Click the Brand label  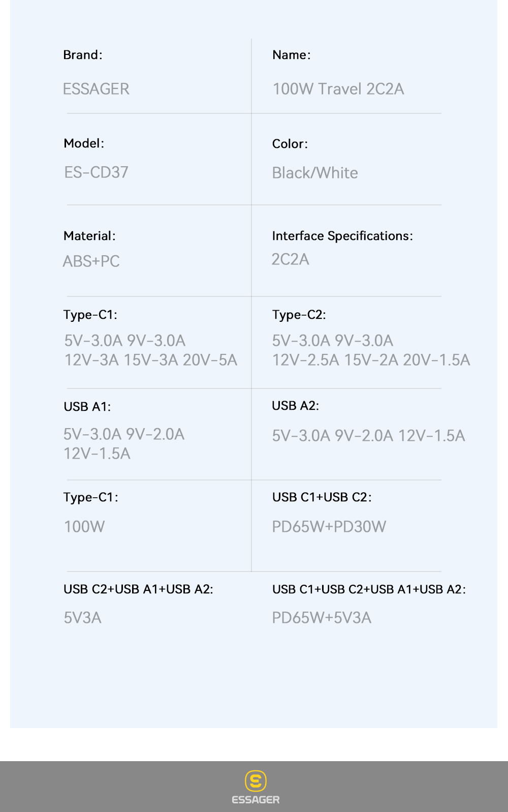coord(82,55)
